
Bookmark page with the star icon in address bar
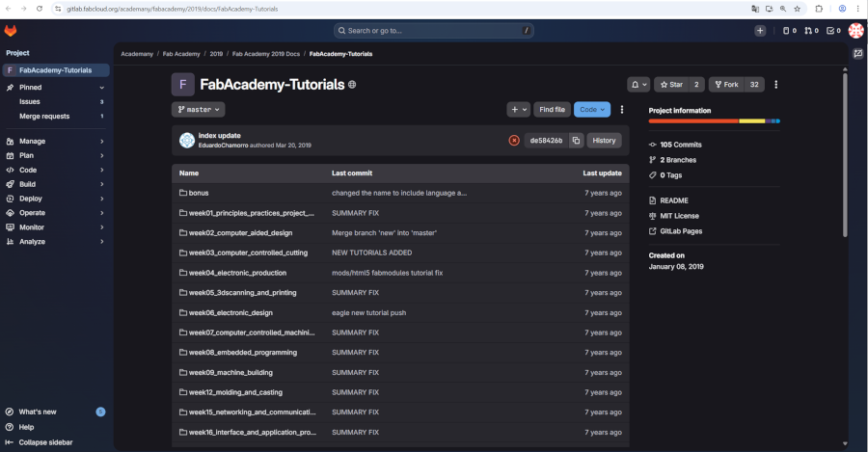pyautogui.click(x=798, y=9)
